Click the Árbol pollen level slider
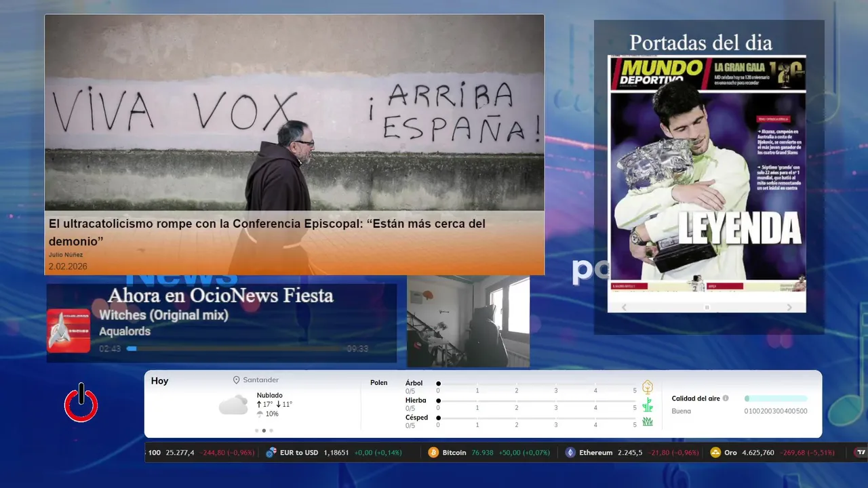Viewport: 868px width, 488px height. (x=537, y=384)
